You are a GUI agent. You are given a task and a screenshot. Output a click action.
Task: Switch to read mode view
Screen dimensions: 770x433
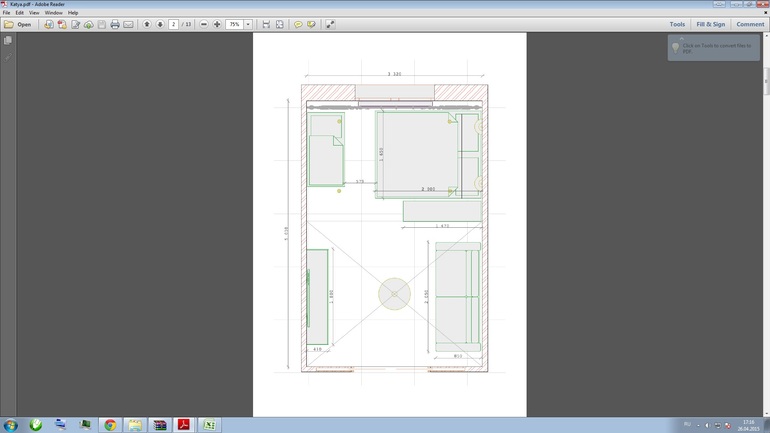[x=330, y=24]
